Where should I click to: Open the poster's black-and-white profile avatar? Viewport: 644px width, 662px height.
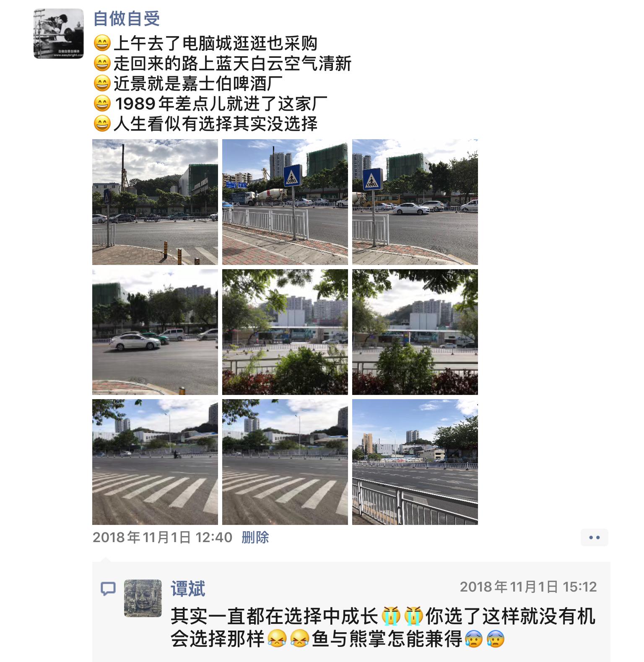59,34
